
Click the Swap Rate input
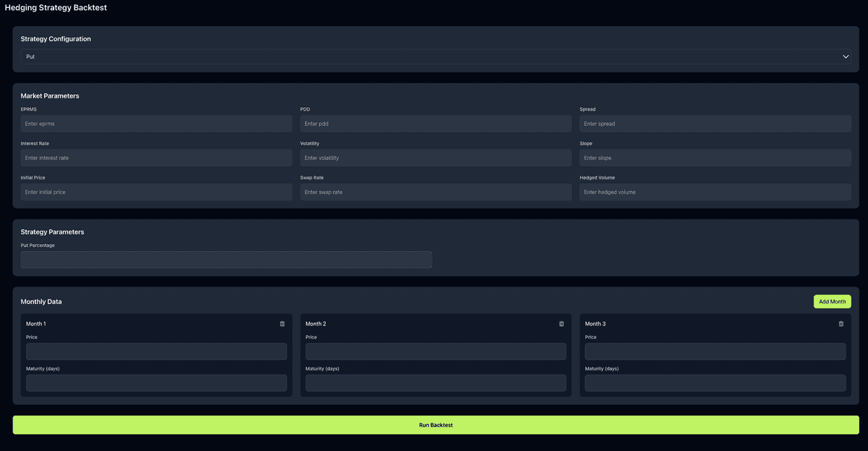coord(435,192)
